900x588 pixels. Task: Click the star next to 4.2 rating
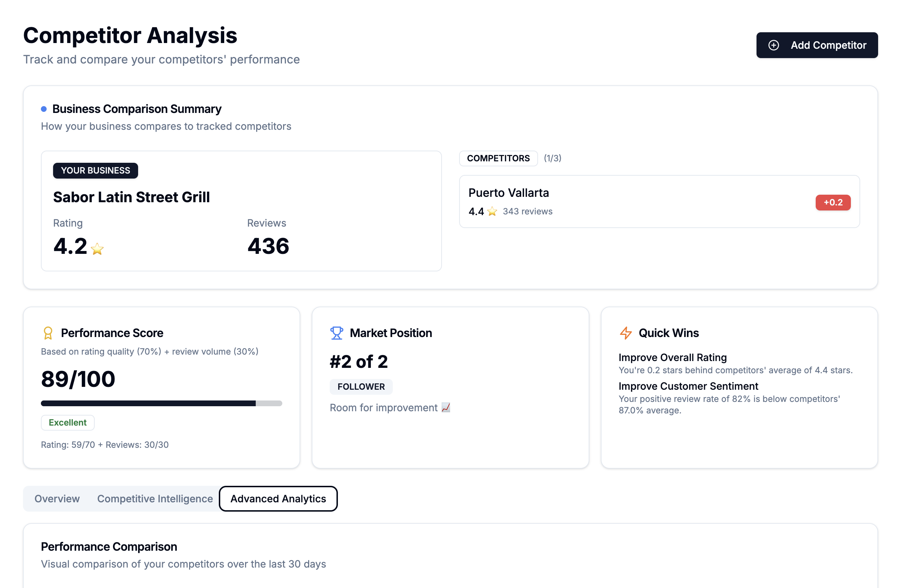coord(97,249)
